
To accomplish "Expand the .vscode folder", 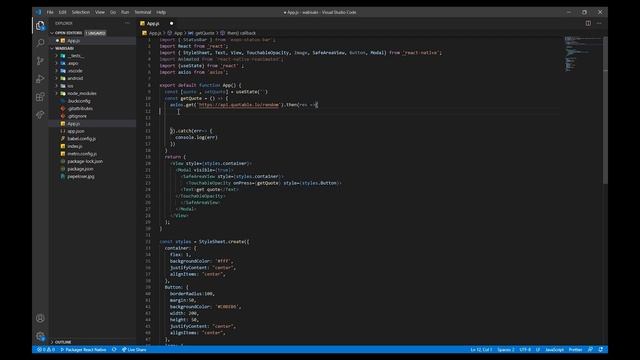I will point(56,71).
